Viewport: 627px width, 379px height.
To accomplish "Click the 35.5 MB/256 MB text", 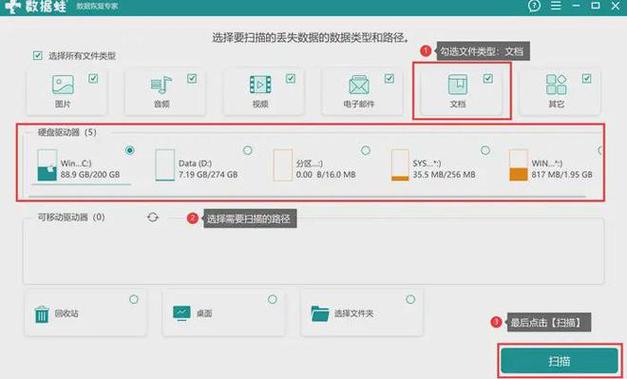I will [444, 175].
